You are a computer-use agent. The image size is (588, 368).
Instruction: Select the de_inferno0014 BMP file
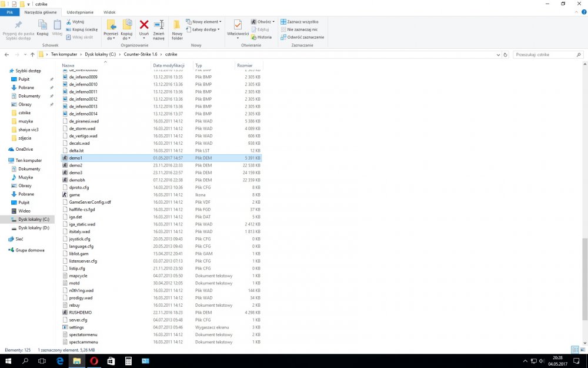[161, 114]
